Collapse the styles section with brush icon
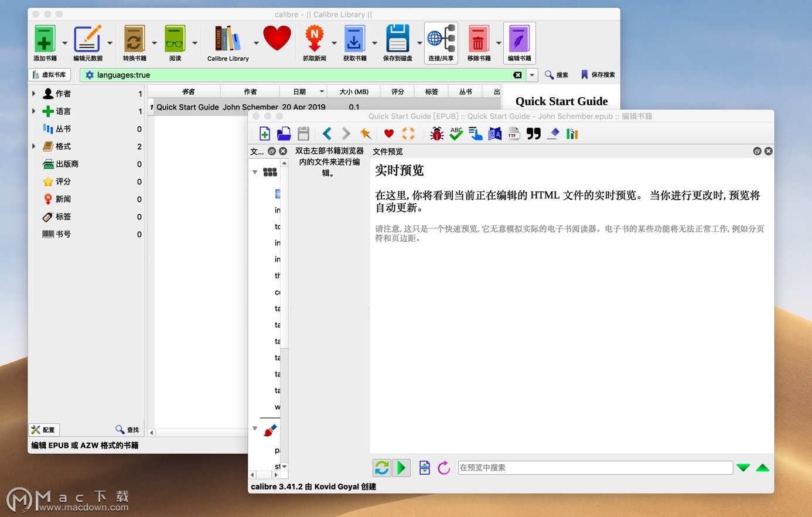The height and width of the screenshot is (517, 812). pos(255,429)
